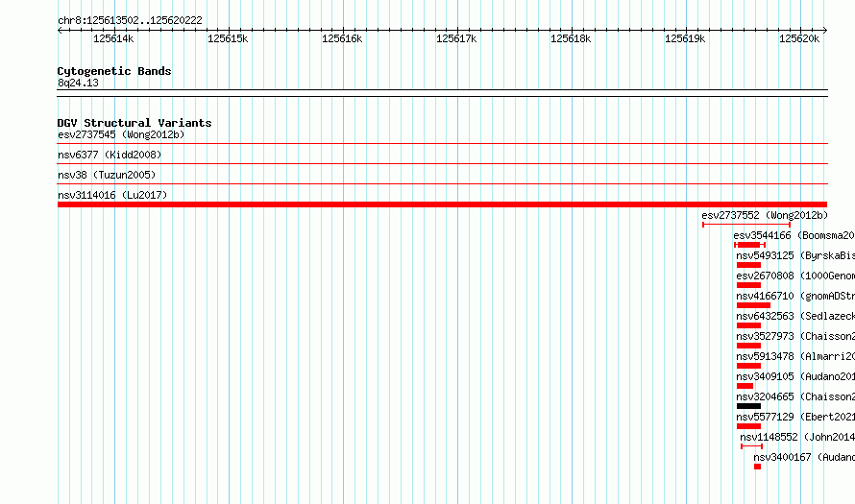Open variant nsv4166710 label

(x=795, y=296)
